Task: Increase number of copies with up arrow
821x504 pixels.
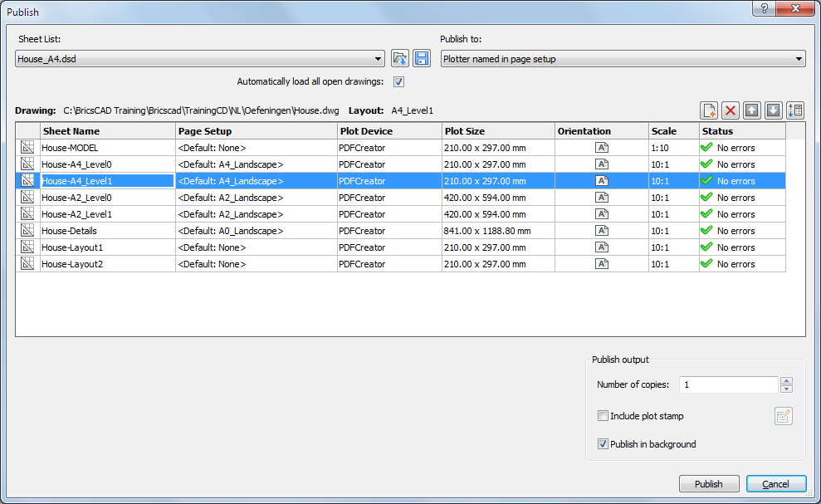Action: click(787, 380)
